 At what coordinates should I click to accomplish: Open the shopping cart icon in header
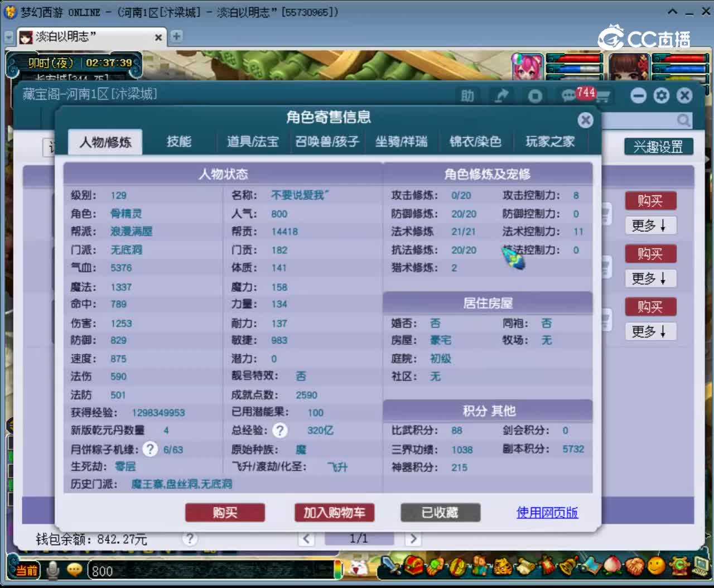602,97
